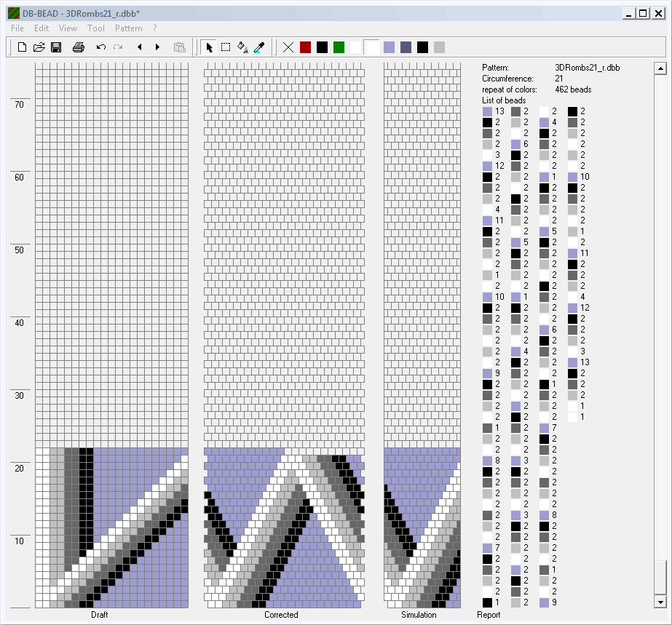Choose the dark red color swatch
Viewport: 672px width, 625px height.
(x=306, y=47)
